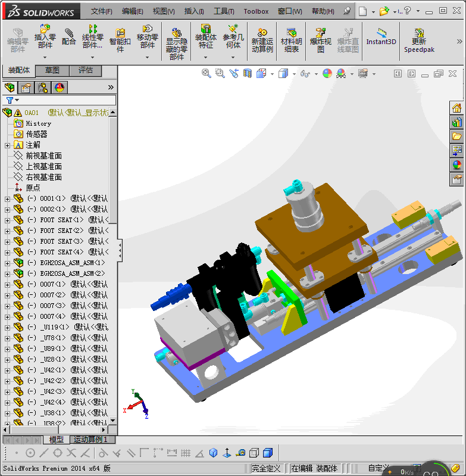Image resolution: width=466 pixels, height=476 pixels.
Task: Select 前视基准面 (Front Plane) in the tree
Action: tap(43, 155)
